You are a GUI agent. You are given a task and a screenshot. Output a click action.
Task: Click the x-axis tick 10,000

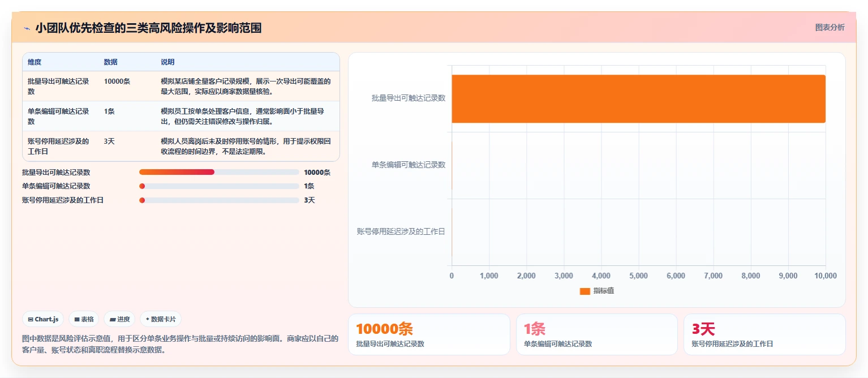tap(825, 276)
